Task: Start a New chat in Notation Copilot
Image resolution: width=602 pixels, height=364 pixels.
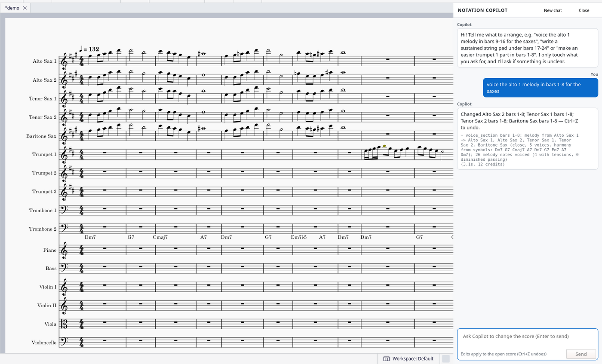Action: [553, 10]
